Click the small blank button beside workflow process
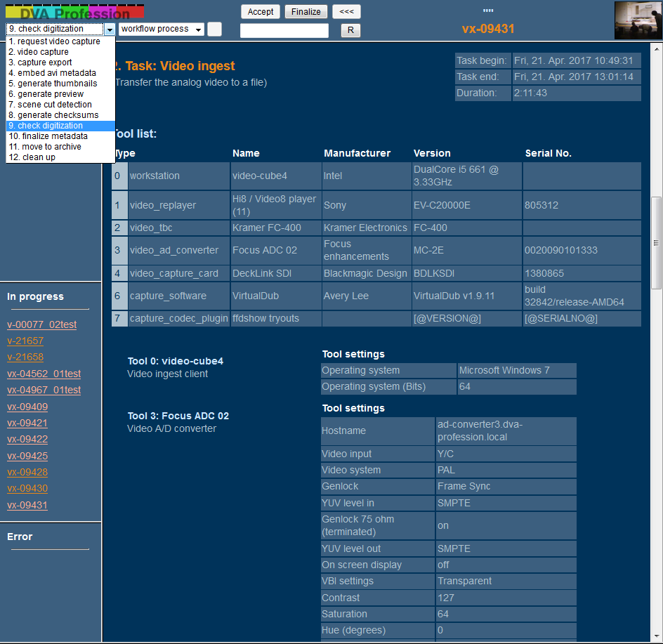 click(215, 29)
